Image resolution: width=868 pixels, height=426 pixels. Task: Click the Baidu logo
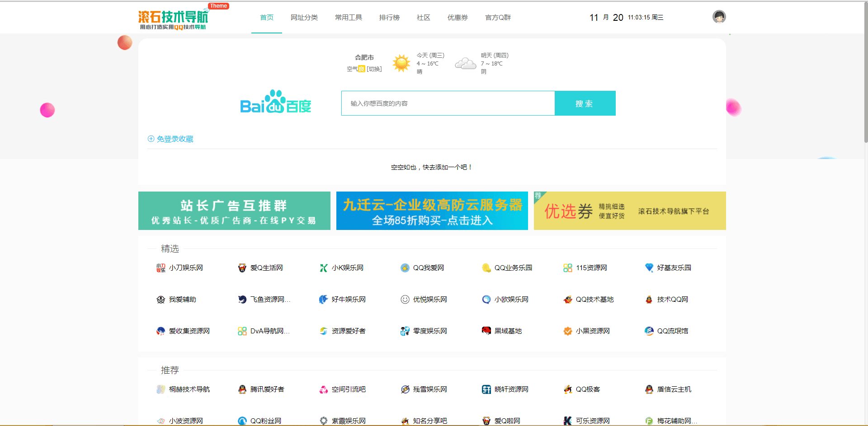pos(275,102)
